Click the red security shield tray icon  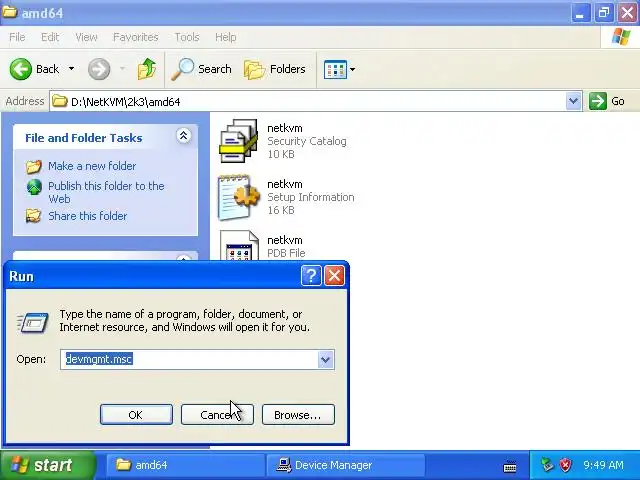[565, 465]
